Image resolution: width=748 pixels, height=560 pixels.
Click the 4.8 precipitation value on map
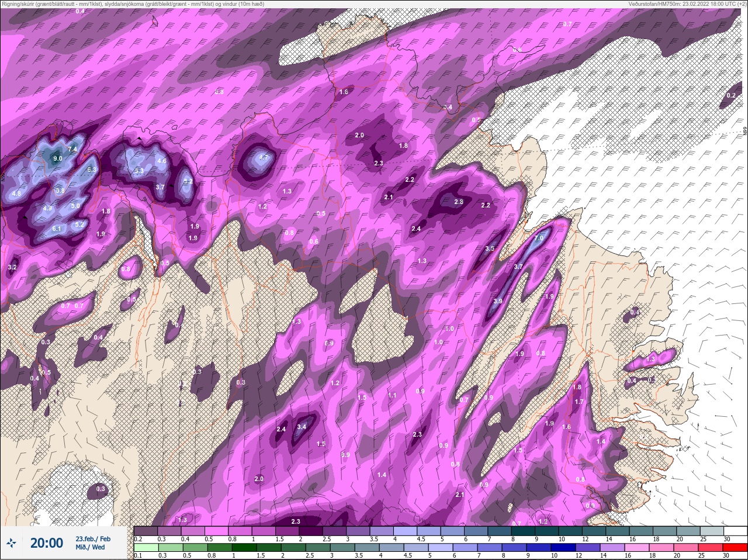tap(16, 193)
